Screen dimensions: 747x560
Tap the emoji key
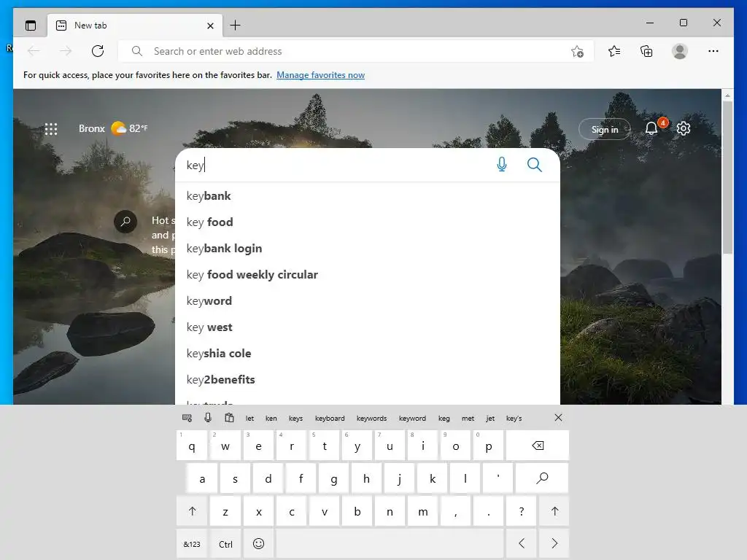point(258,543)
